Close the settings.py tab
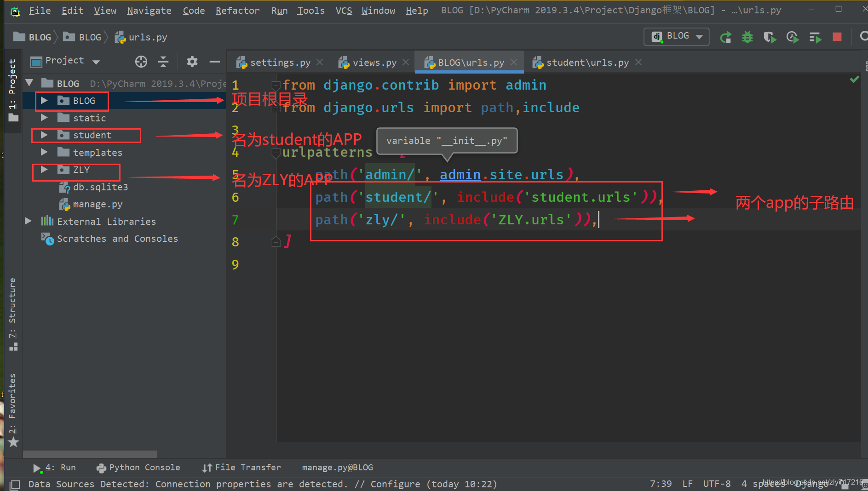 point(320,62)
